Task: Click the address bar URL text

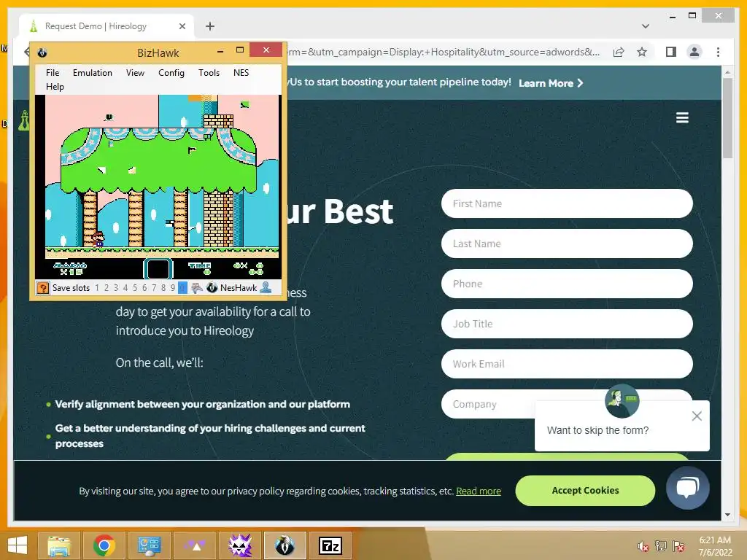Action: (443, 52)
